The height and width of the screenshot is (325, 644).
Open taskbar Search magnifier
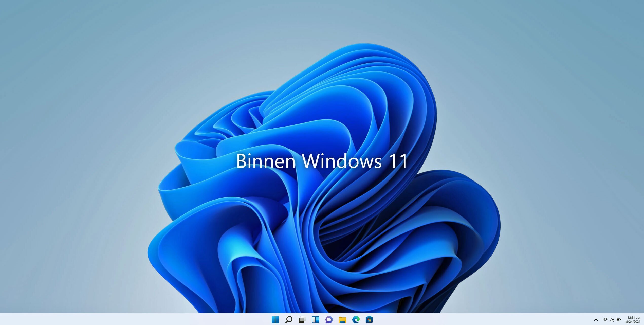[x=289, y=320]
